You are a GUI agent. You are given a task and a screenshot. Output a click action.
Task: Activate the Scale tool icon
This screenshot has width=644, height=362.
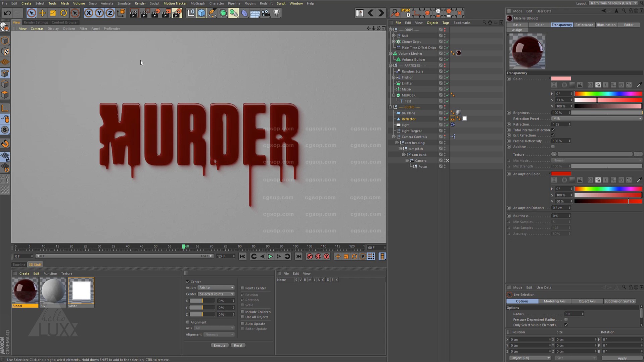53,13
